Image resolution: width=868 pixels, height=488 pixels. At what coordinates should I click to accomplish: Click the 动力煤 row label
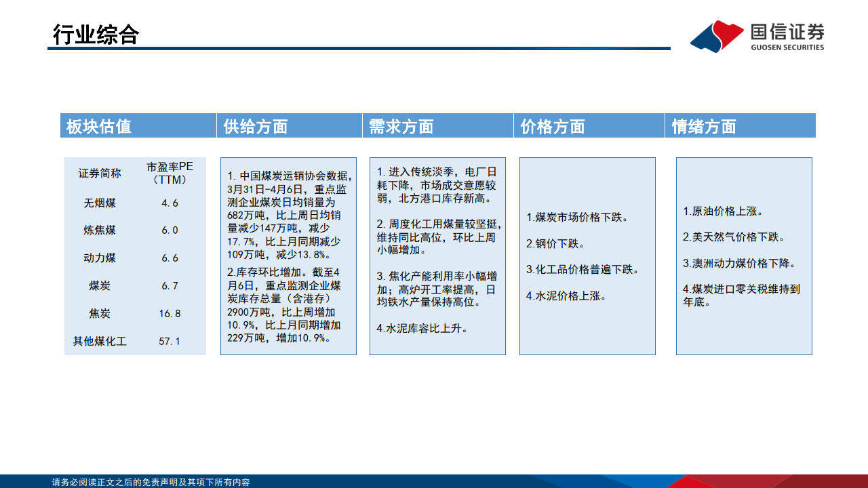[x=100, y=258]
